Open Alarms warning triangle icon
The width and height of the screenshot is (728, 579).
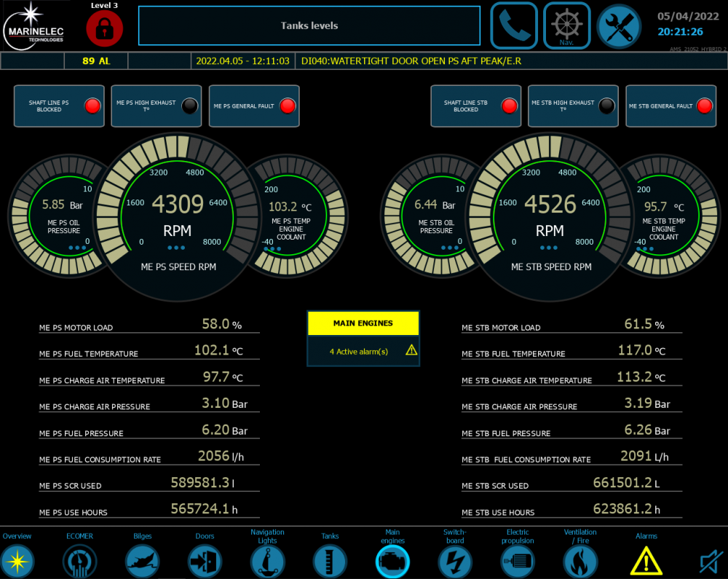(646, 562)
